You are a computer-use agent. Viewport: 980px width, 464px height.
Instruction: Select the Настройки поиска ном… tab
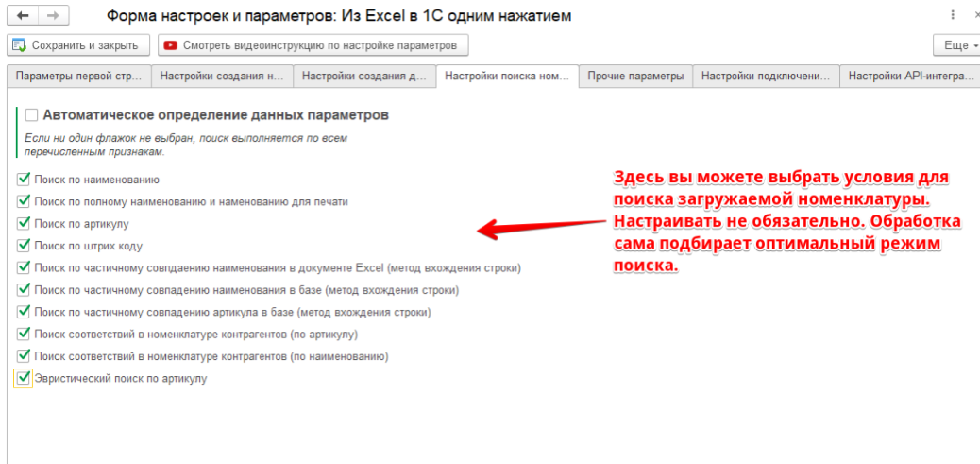507,77
